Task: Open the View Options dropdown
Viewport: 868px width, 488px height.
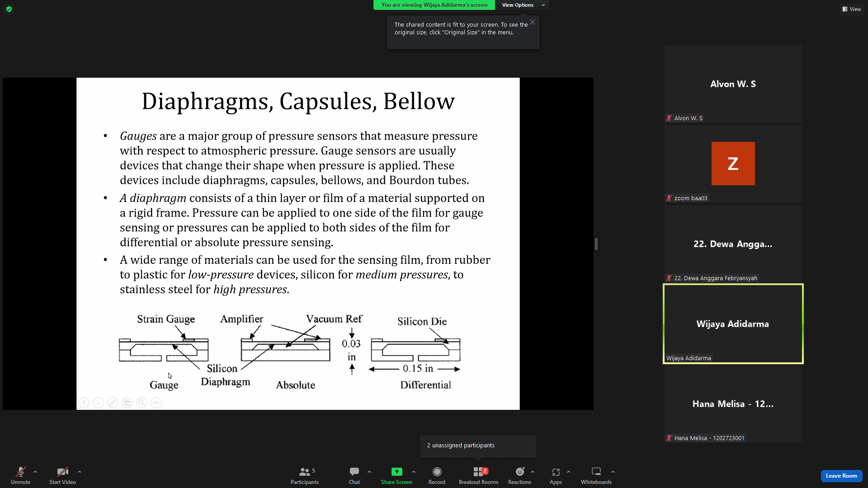Action: [x=523, y=5]
